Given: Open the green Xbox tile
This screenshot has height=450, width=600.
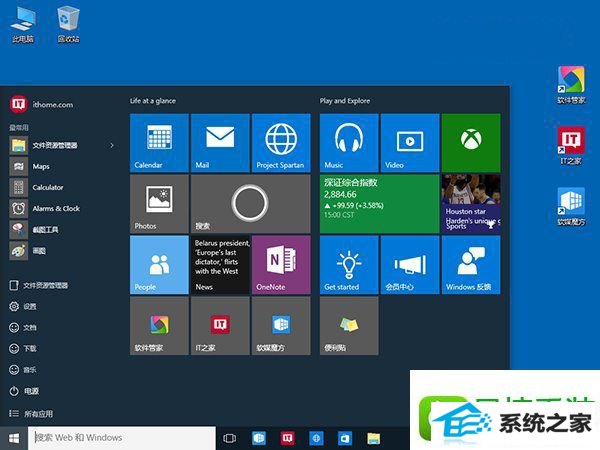Looking at the screenshot, I should coord(471,143).
